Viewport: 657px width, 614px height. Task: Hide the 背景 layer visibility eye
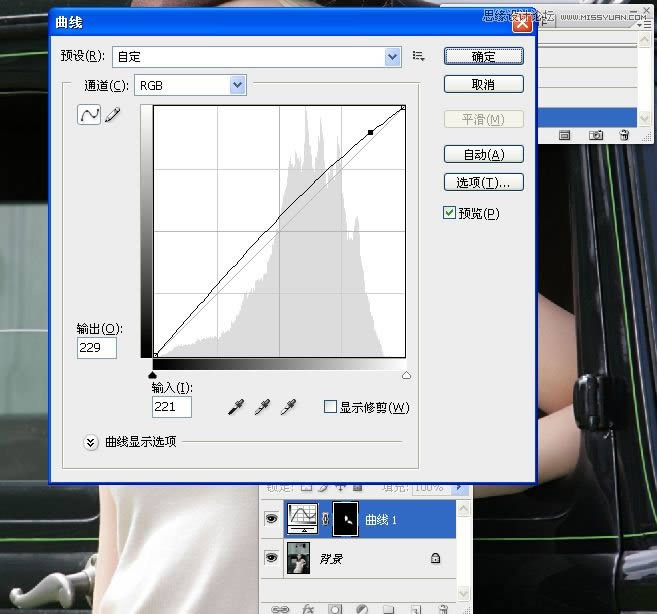click(271, 558)
